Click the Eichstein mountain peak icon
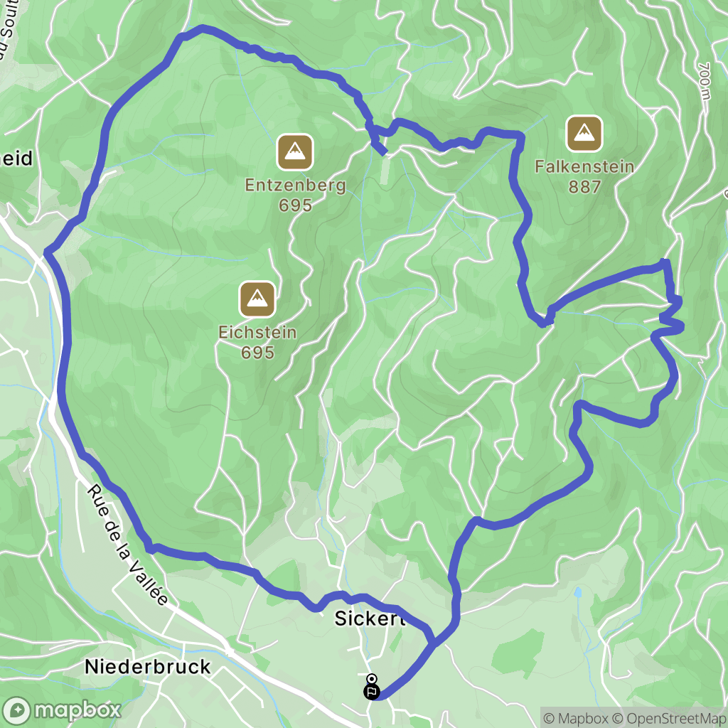This screenshot has height=728, width=728. [257, 299]
